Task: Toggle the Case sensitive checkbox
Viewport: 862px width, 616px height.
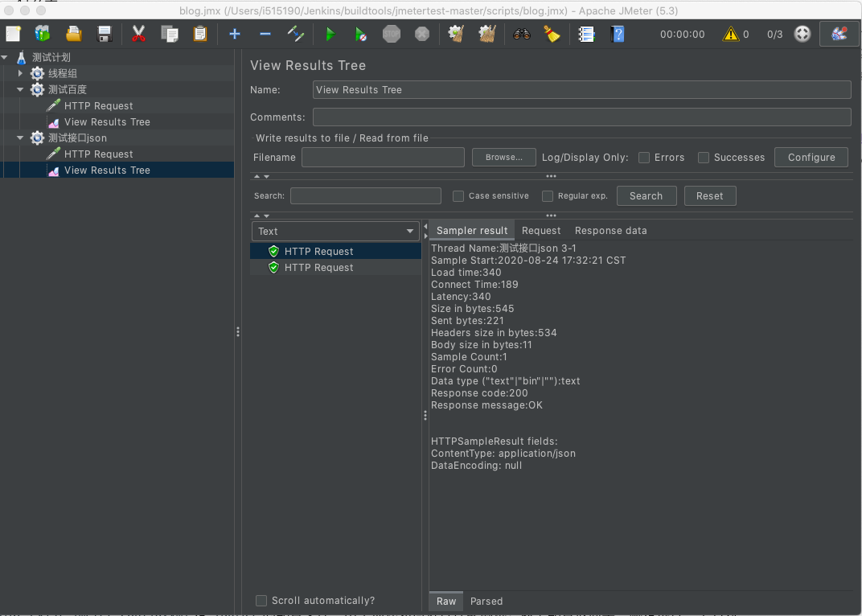Action: [x=458, y=196]
